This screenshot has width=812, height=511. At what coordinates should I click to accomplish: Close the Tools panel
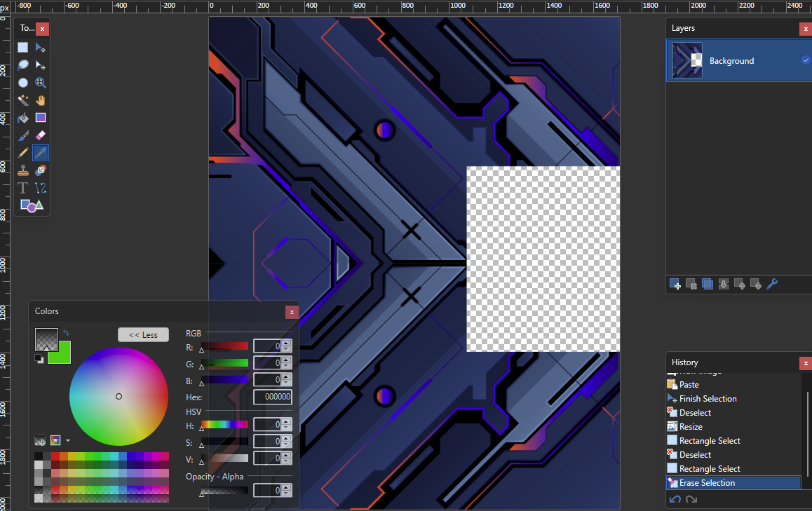point(43,29)
